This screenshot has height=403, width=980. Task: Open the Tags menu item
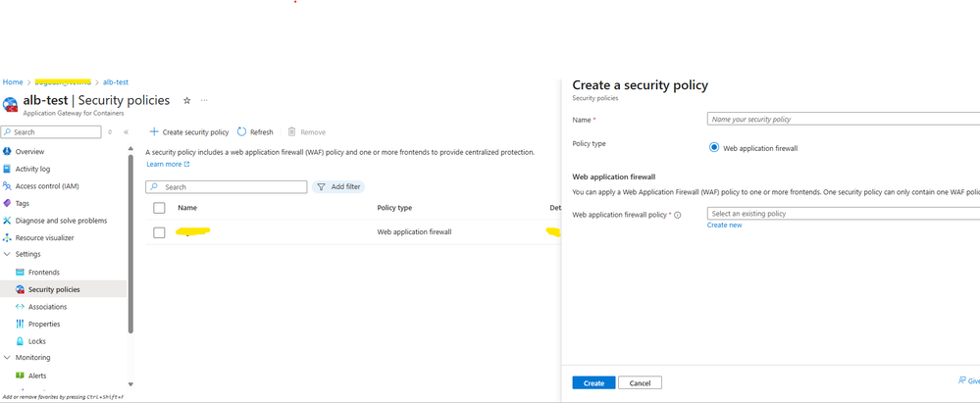pyautogui.click(x=22, y=204)
